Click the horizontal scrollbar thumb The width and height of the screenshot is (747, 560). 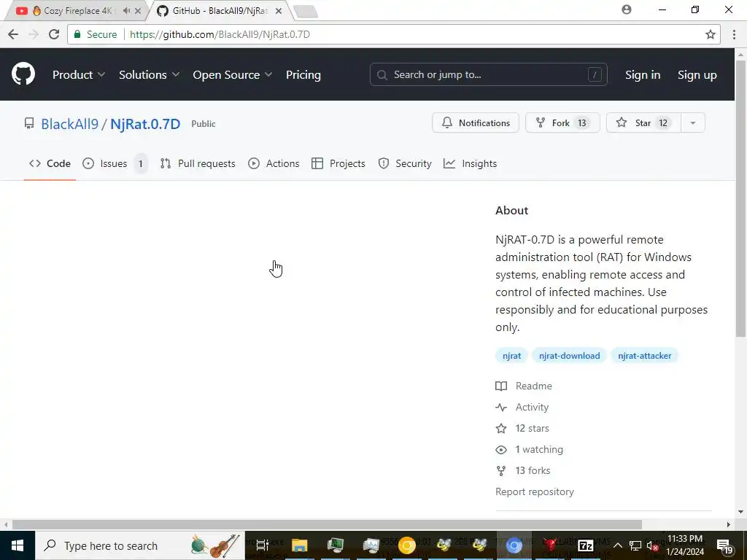(x=327, y=524)
